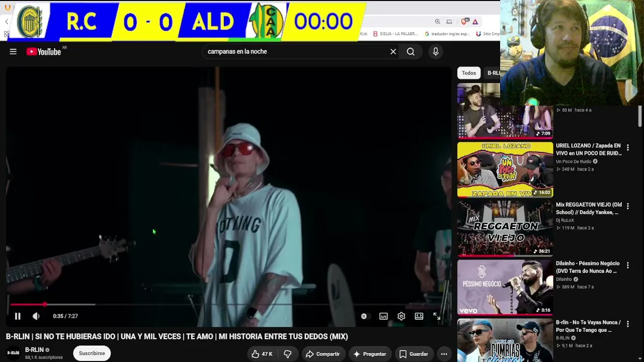Dislike the video

[288, 354]
